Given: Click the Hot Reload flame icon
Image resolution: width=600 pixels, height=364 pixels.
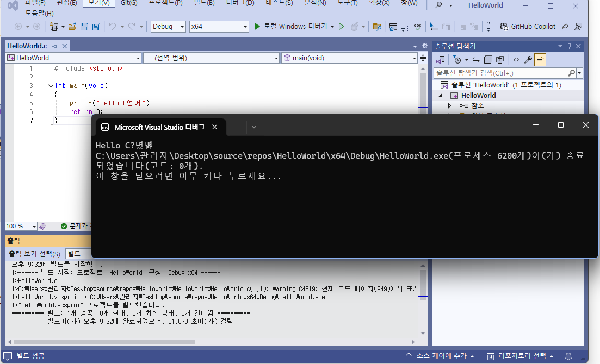Looking at the screenshot, I should click(354, 27).
